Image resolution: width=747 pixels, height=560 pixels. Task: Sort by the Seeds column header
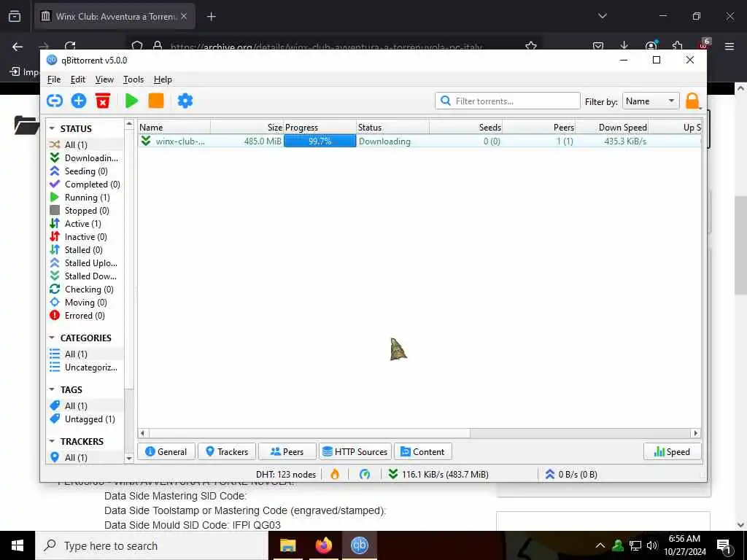[x=465, y=127]
